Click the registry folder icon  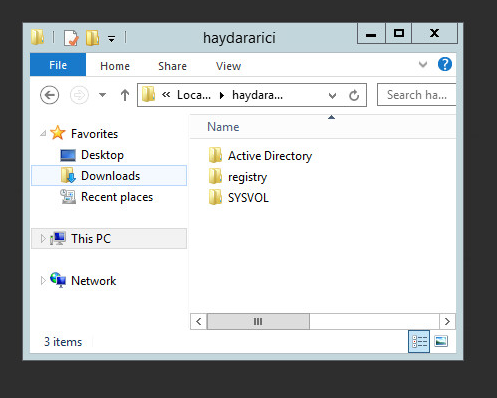[x=215, y=176]
